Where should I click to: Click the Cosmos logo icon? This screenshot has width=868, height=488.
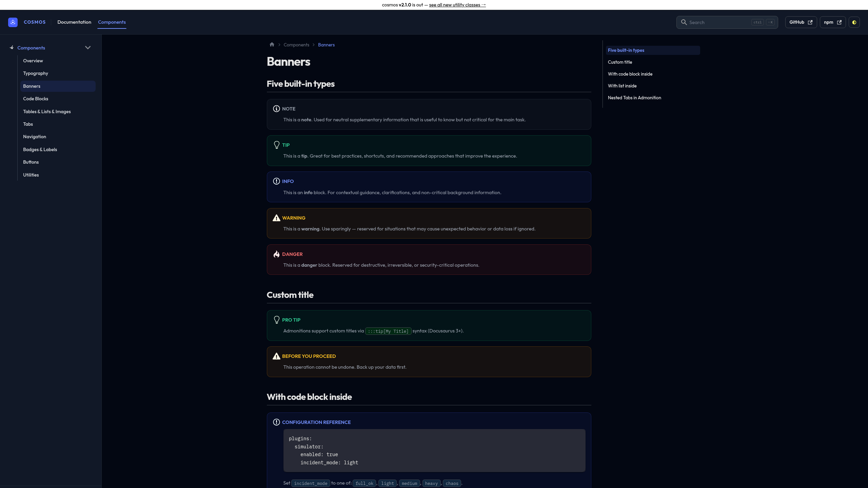(13, 22)
